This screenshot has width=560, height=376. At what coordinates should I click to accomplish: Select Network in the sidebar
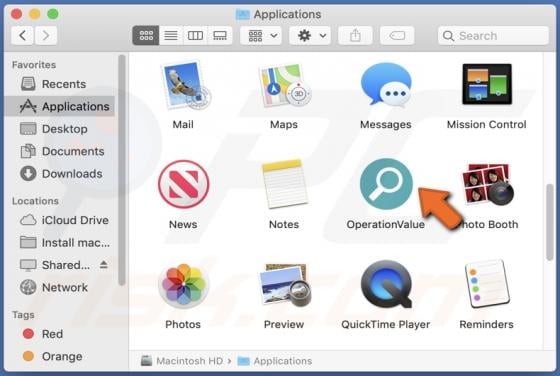60,287
